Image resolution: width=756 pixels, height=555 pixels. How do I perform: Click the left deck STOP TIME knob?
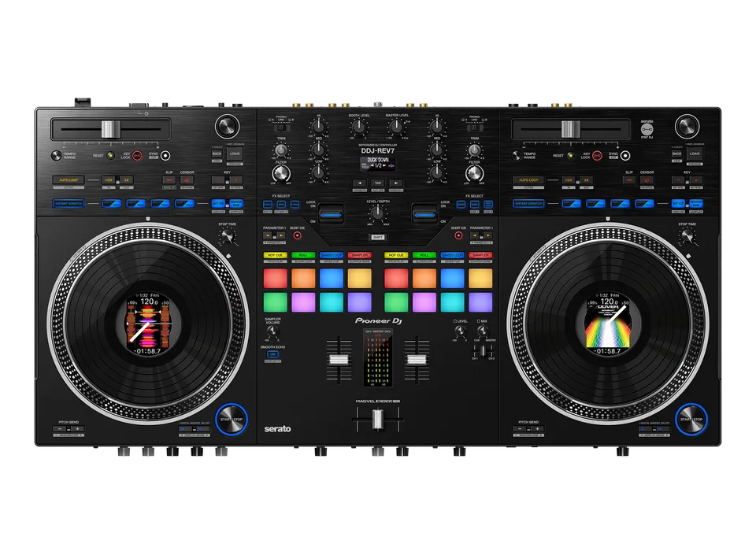pos(227,236)
